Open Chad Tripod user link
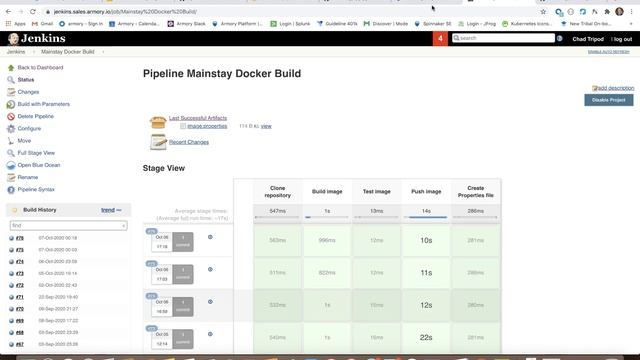640x360 pixels. [588, 39]
